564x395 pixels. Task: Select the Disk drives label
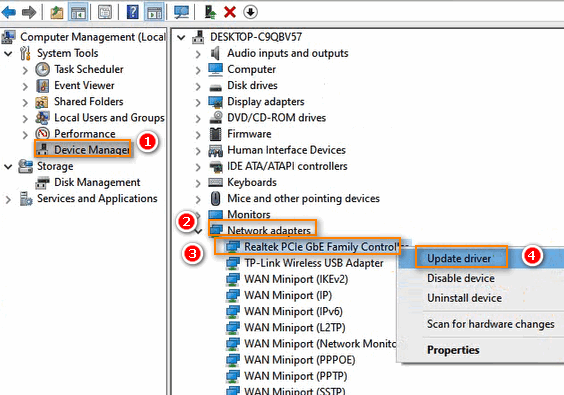pyautogui.click(x=252, y=86)
